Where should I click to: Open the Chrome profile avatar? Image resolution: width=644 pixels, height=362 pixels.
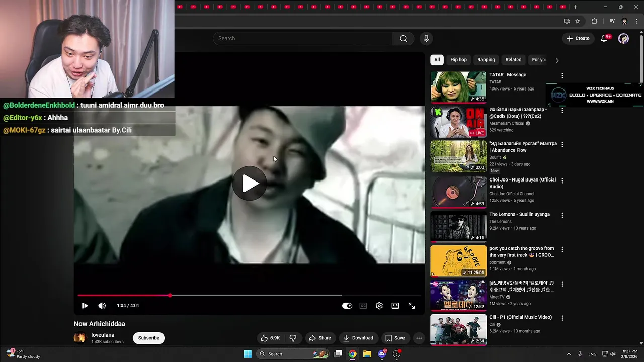[624, 21]
